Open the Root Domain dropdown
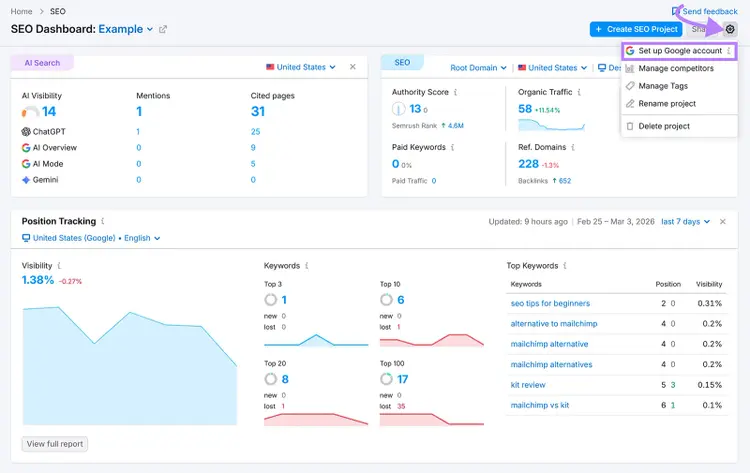This screenshot has width=750, height=473. point(478,68)
